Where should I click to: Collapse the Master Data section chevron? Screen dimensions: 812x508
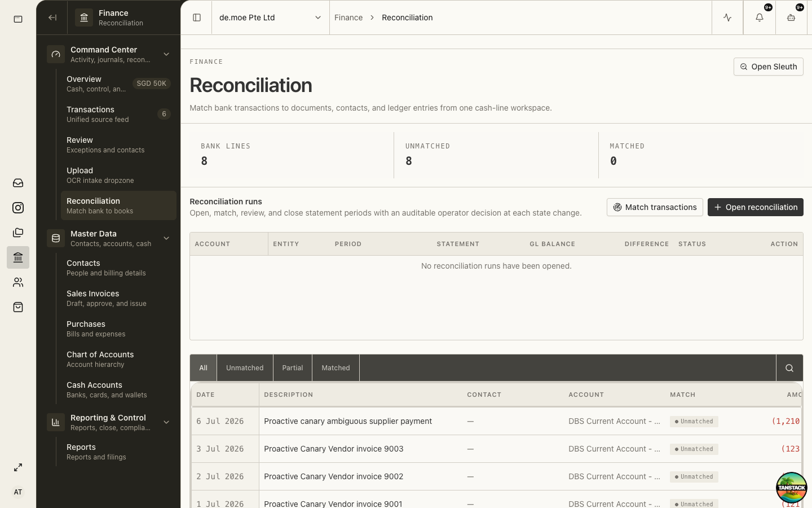click(x=166, y=238)
